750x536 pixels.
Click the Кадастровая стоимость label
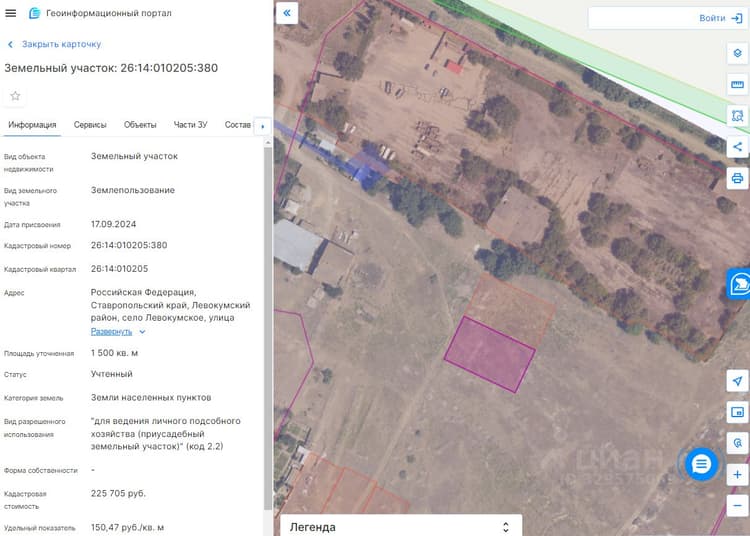click(25, 500)
